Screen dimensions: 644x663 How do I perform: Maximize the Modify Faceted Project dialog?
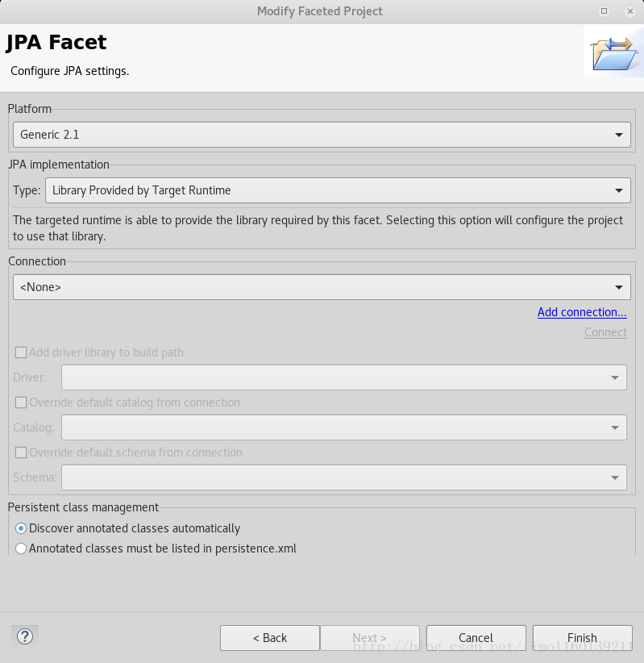(604, 11)
